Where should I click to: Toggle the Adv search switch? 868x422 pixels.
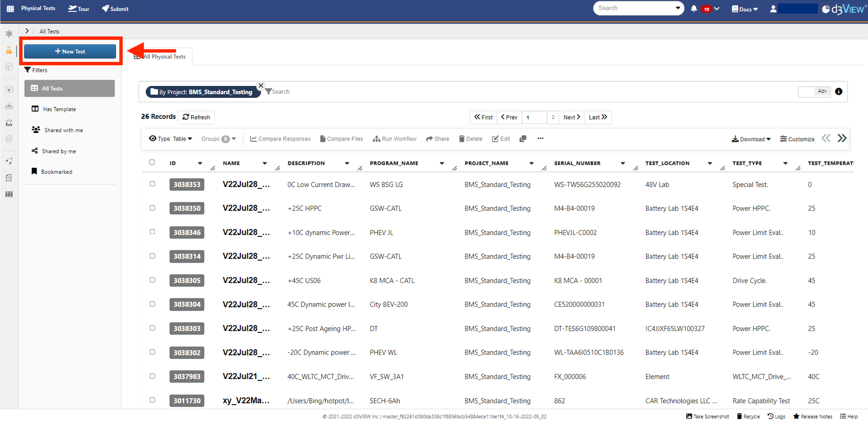coord(814,91)
